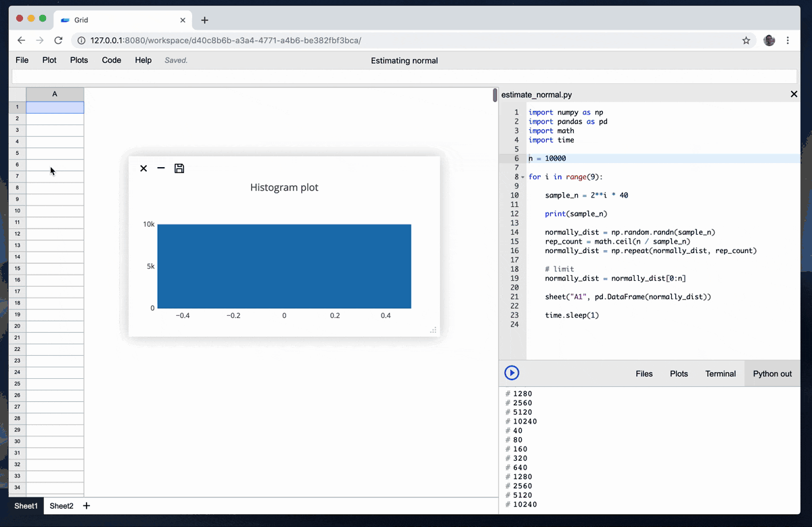Open the File menu
This screenshot has height=527, width=812.
point(22,60)
